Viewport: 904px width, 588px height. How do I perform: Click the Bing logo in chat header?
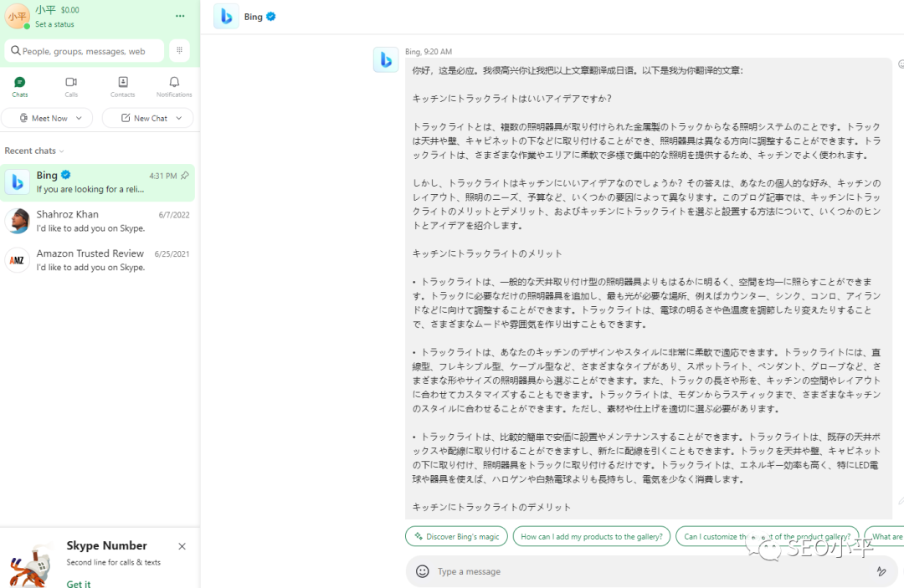[226, 17]
